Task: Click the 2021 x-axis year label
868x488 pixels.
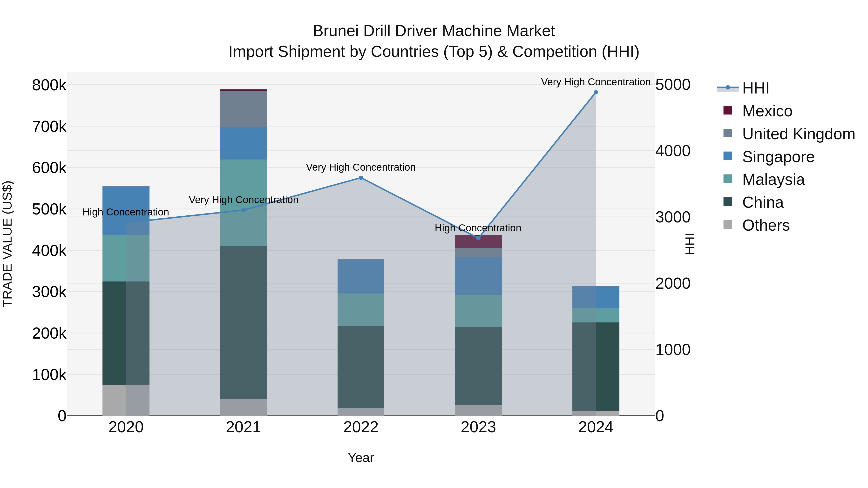Action: [x=243, y=427]
